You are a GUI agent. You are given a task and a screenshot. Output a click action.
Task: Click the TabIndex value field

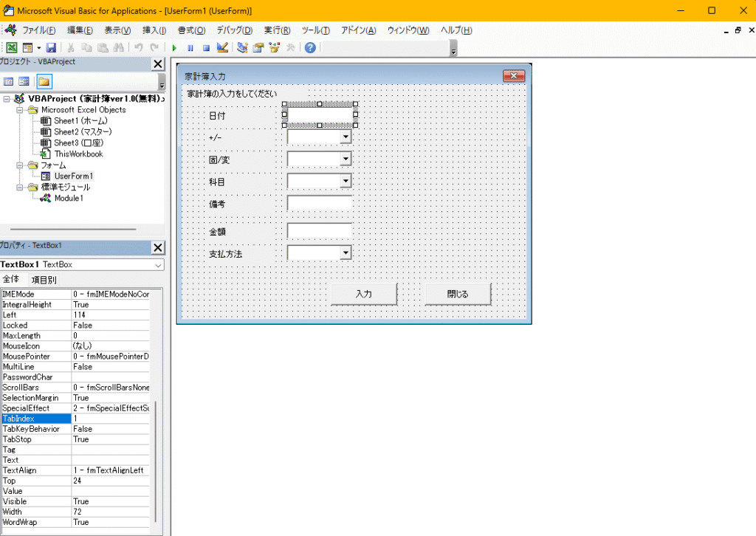(x=111, y=419)
